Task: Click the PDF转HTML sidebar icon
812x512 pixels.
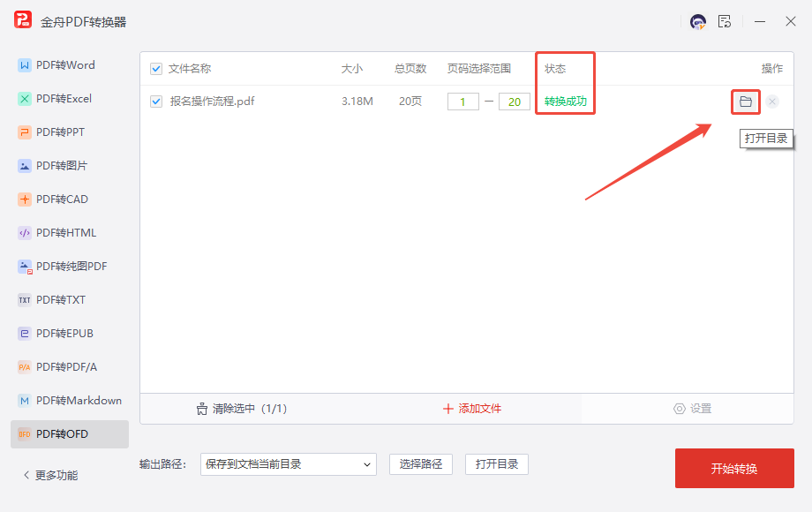Action: click(x=25, y=233)
